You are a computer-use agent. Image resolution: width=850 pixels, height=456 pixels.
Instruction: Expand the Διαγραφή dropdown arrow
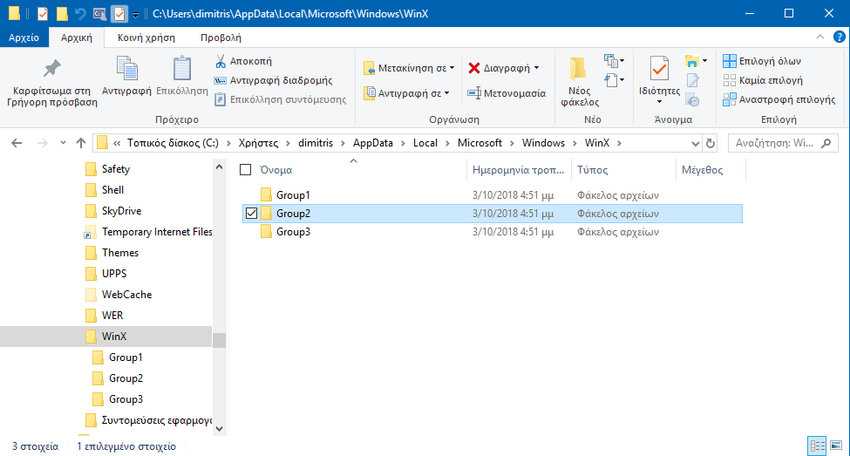[x=537, y=68]
